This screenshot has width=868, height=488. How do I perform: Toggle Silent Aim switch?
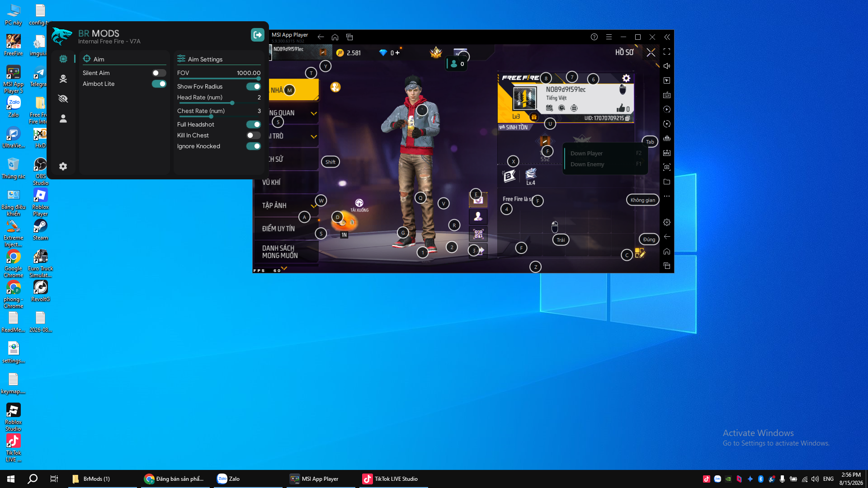159,73
